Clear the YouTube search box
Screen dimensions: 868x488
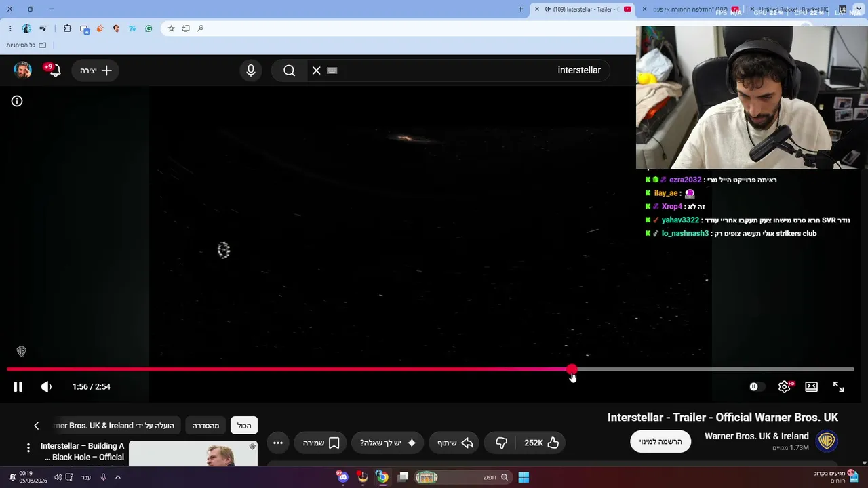pos(317,70)
